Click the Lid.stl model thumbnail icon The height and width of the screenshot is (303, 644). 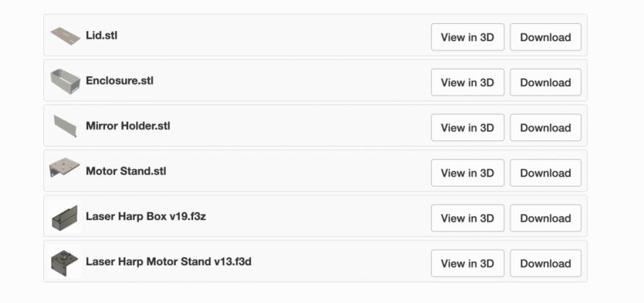(65, 35)
